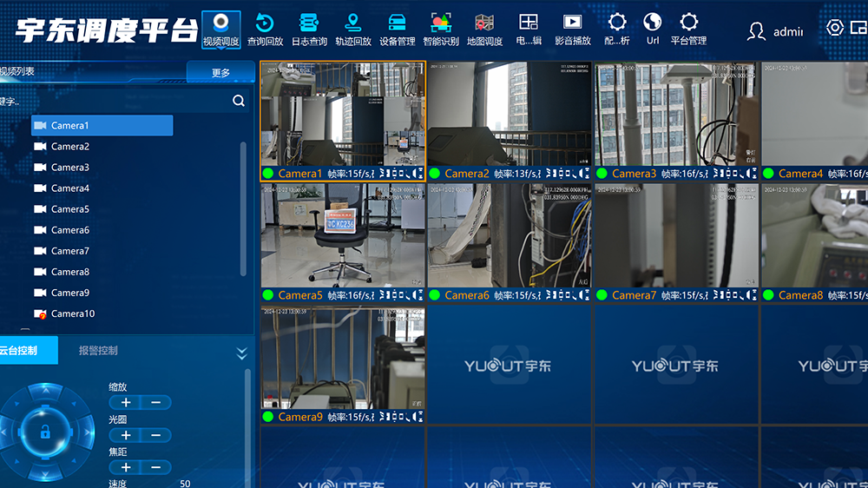Click the minus button under 焦距 focus
The image size is (868, 488).
[x=155, y=467]
